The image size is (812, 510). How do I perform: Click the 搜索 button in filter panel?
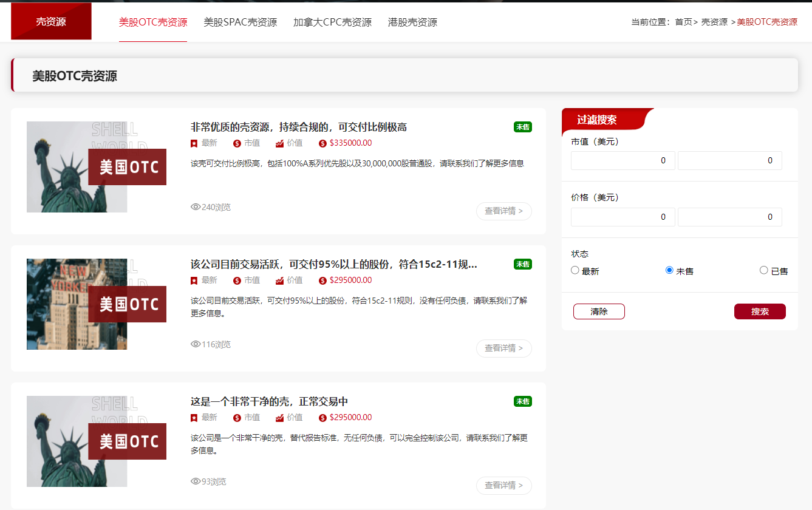coord(760,311)
